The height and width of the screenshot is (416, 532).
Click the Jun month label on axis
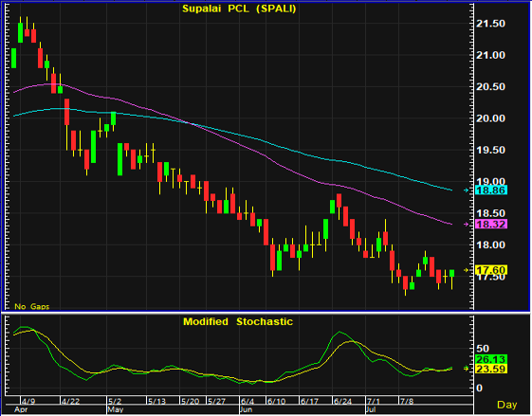pos(246,409)
